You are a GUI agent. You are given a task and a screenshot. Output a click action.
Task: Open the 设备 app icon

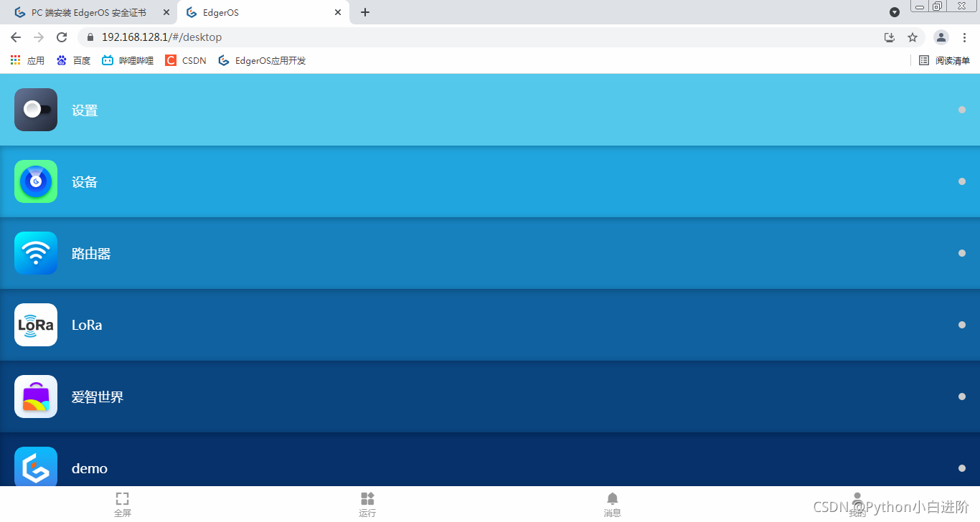point(36,181)
